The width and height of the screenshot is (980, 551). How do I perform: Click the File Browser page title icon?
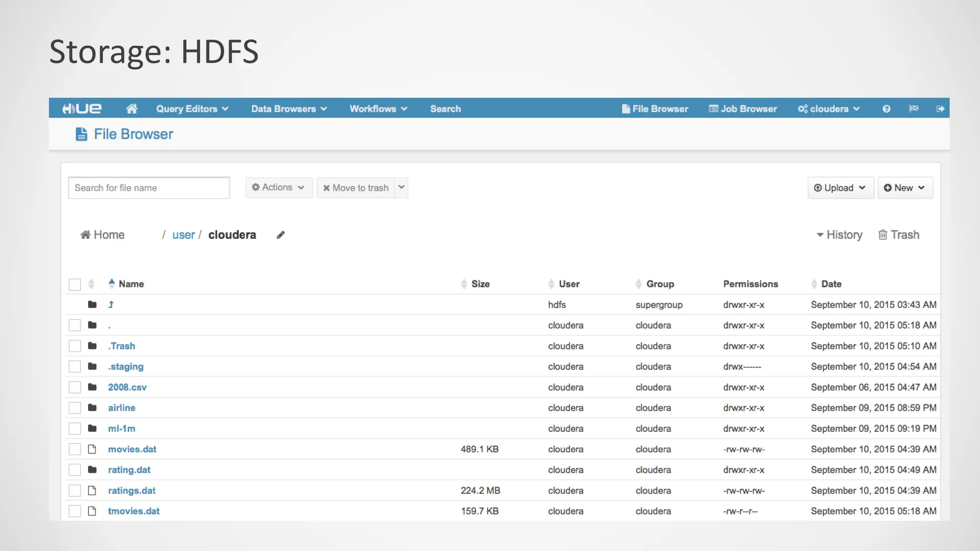point(81,134)
